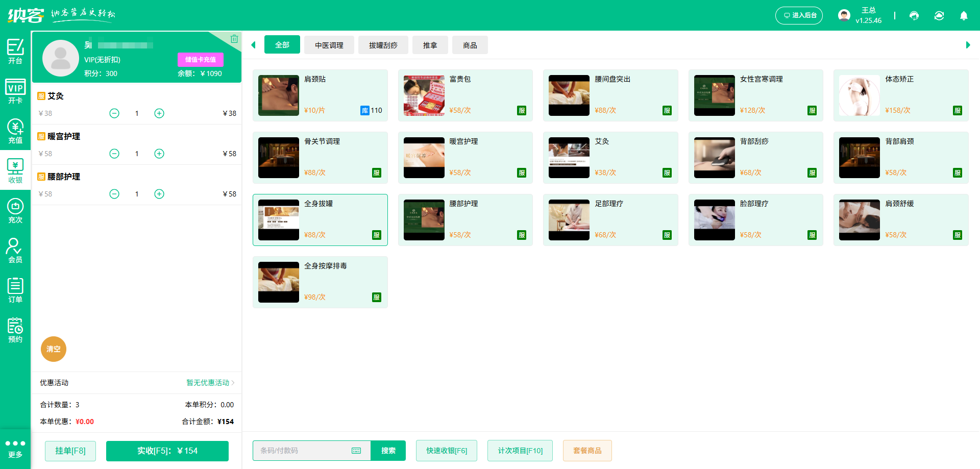Expand 暂无优惠活动 details
Image resolution: width=980 pixels, height=469 pixels.
(x=209, y=383)
